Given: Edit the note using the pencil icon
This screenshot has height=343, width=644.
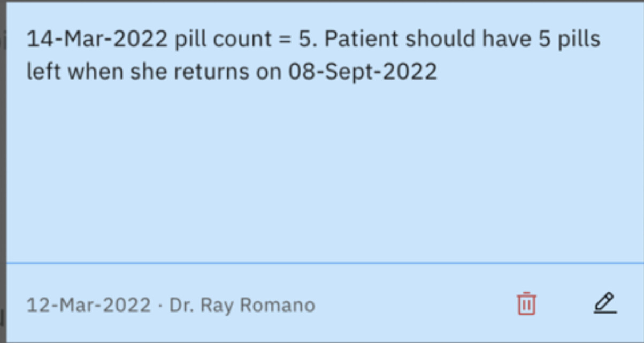Looking at the screenshot, I should pos(605,303).
